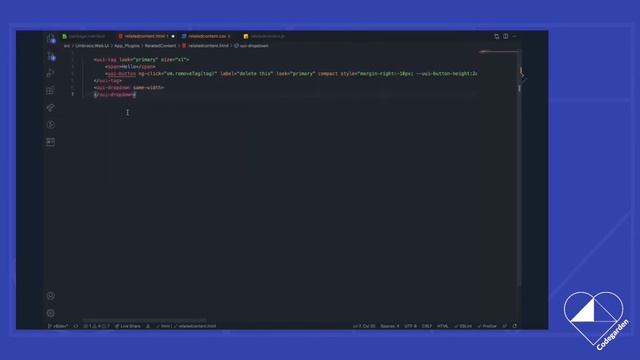Screen dimensions: 640x360
Task: Open the Live Share view in activity bar
Action: pos(51,108)
